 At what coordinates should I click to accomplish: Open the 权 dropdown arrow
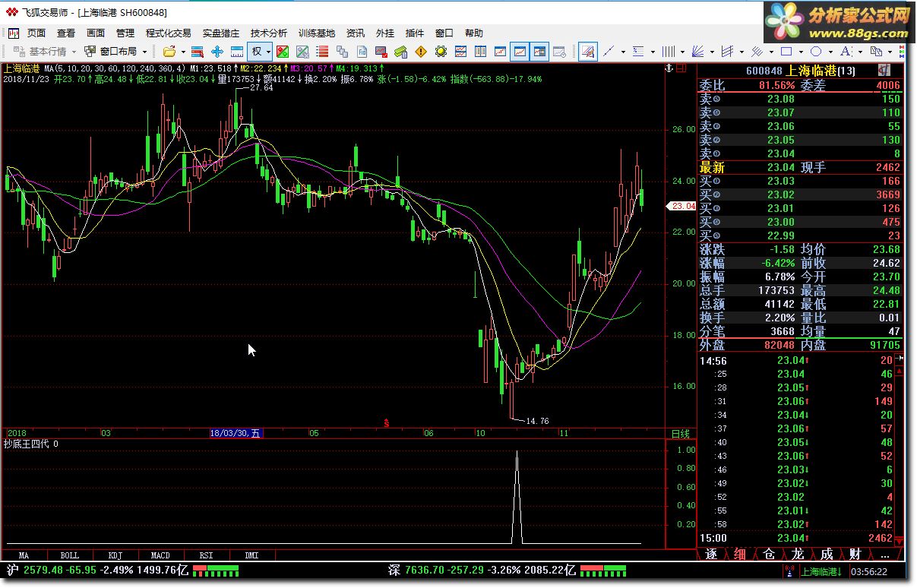269,52
